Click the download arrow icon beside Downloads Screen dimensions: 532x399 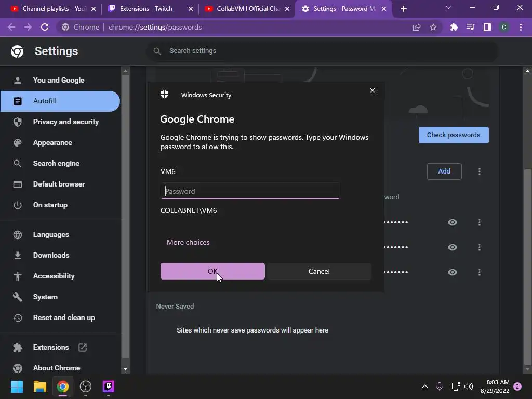[17, 255]
